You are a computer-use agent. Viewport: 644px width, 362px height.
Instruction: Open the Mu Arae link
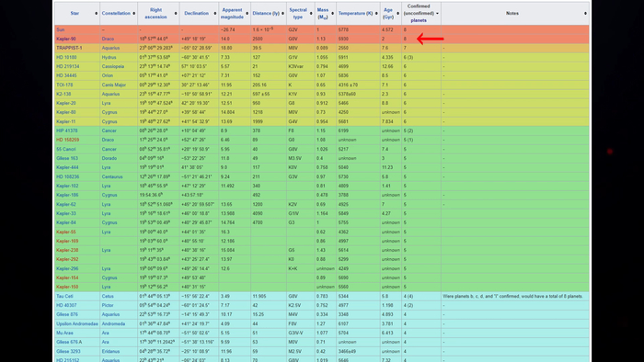65,333
